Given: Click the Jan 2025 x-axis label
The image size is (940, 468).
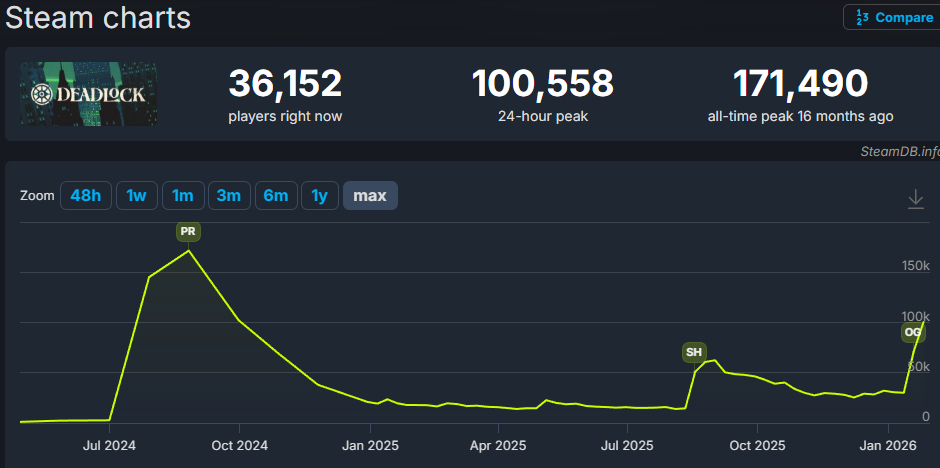Looking at the screenshot, I should click(x=370, y=445).
